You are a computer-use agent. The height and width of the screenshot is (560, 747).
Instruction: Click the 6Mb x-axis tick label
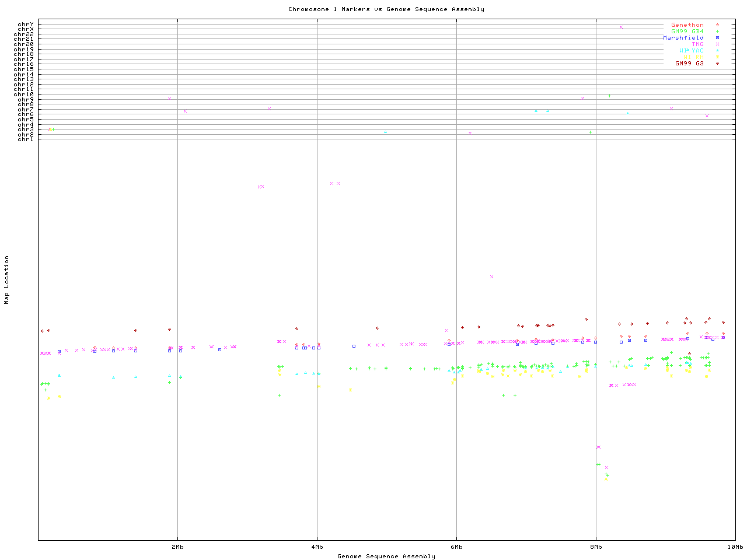pos(456,547)
